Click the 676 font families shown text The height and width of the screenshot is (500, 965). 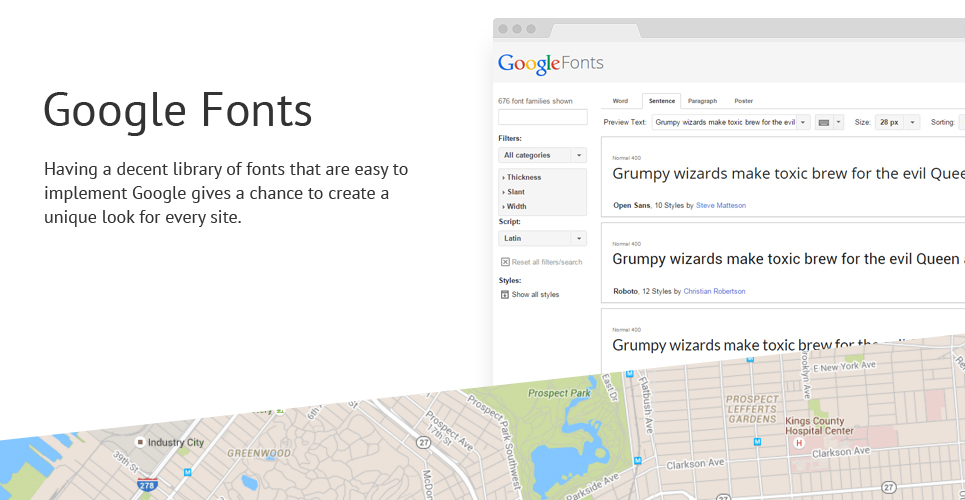coord(535,101)
